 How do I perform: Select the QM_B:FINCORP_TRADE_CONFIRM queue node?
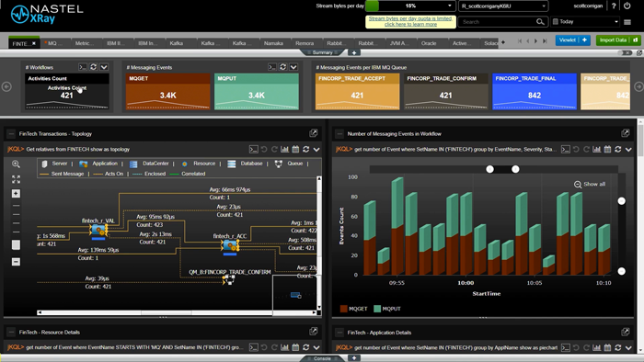coord(229,280)
